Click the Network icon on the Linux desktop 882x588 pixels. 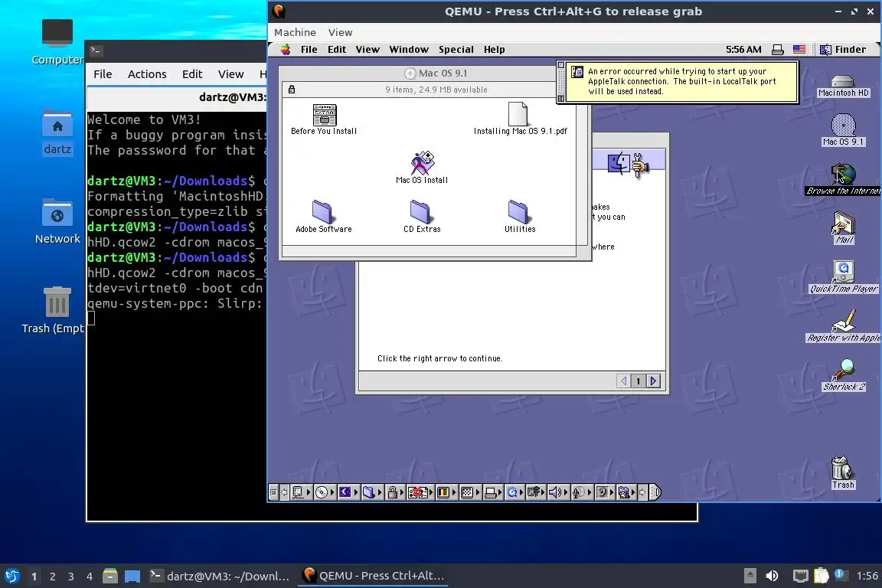57,221
